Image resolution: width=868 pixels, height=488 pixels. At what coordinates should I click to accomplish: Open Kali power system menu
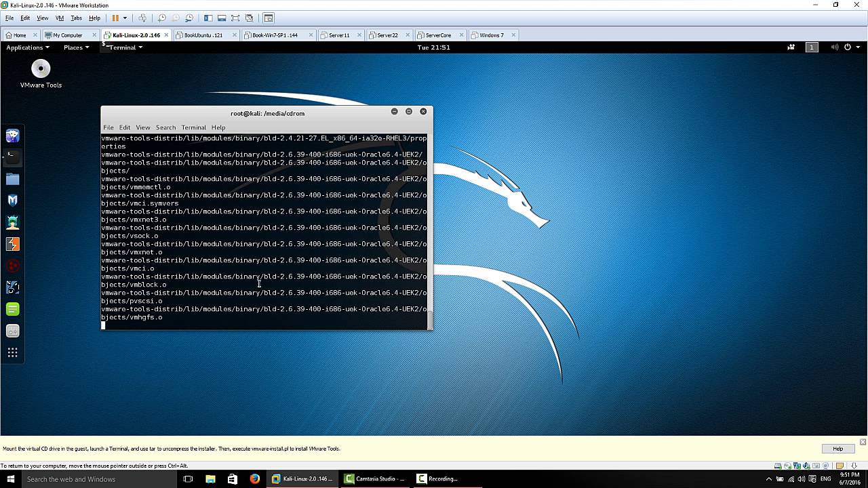pyautogui.click(x=851, y=47)
